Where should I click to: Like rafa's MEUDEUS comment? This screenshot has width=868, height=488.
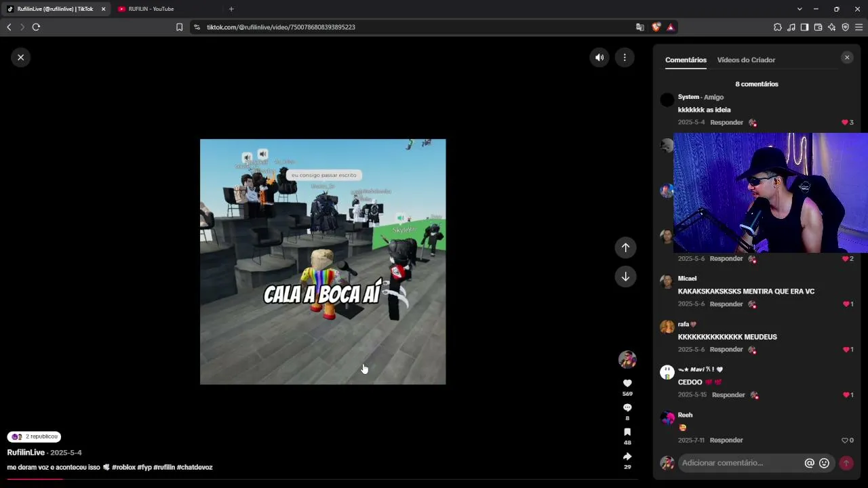pos(845,350)
